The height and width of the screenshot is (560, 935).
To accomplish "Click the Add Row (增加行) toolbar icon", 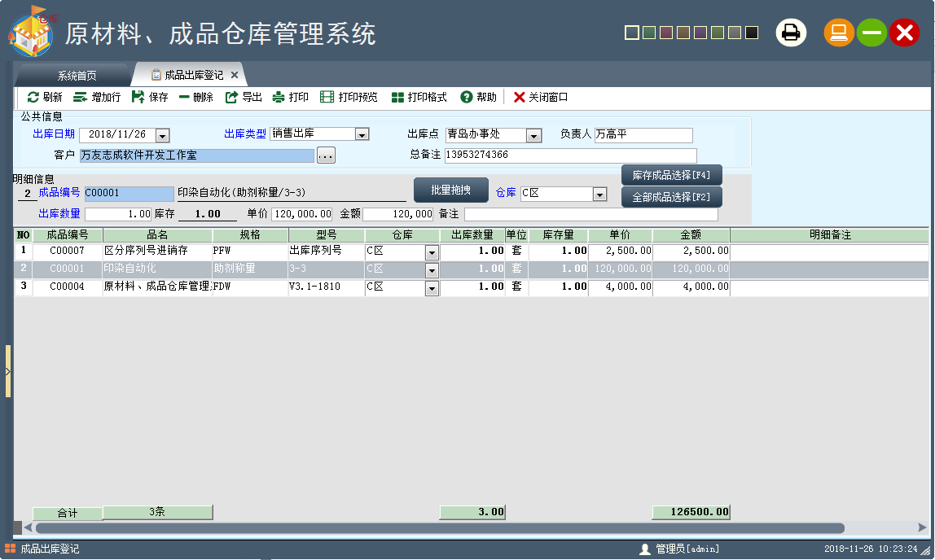I will [x=81, y=97].
